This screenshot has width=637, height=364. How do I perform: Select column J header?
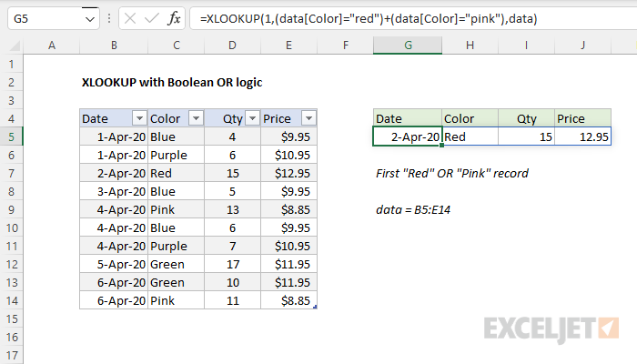(582, 45)
